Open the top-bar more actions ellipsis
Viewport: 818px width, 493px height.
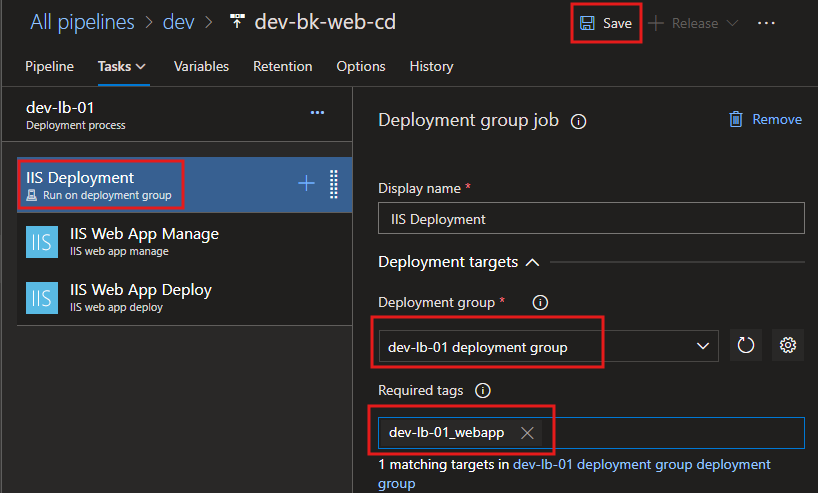point(766,23)
